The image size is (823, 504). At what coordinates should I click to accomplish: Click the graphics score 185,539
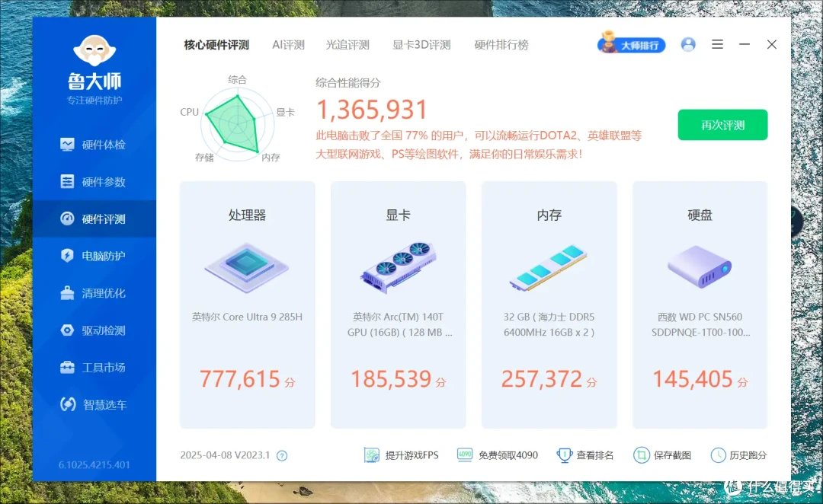click(391, 379)
